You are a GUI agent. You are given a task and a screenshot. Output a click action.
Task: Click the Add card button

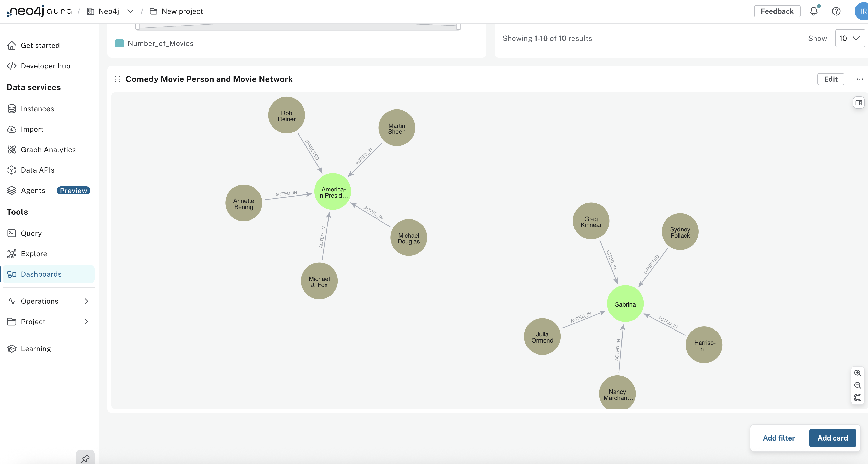pos(832,438)
